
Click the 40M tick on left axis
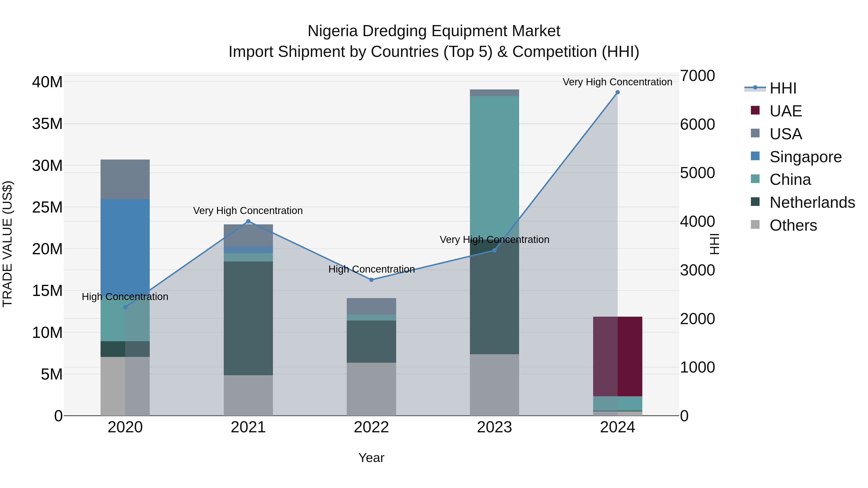(x=47, y=82)
